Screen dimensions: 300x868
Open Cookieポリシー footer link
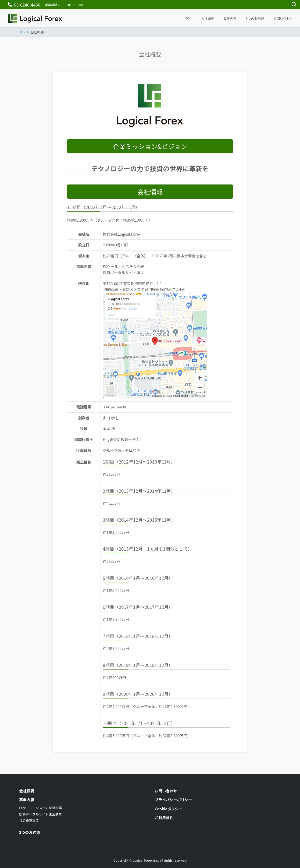(168, 809)
